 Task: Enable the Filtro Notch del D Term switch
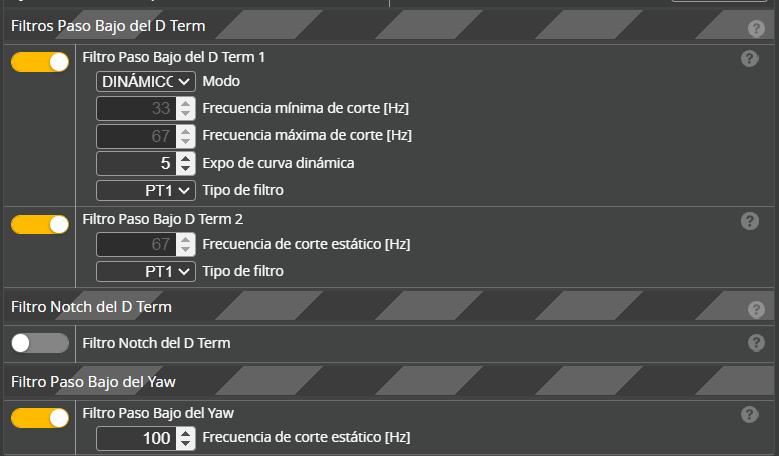coord(40,343)
